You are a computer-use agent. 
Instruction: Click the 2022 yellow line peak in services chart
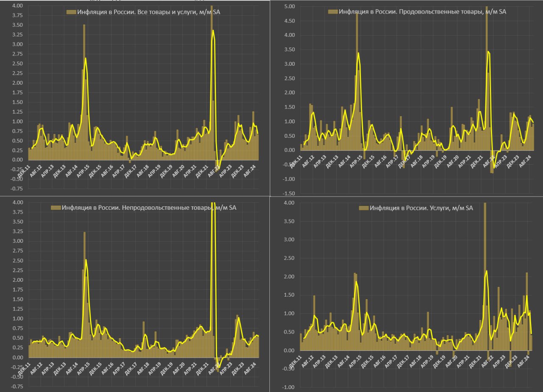pyautogui.click(x=486, y=271)
